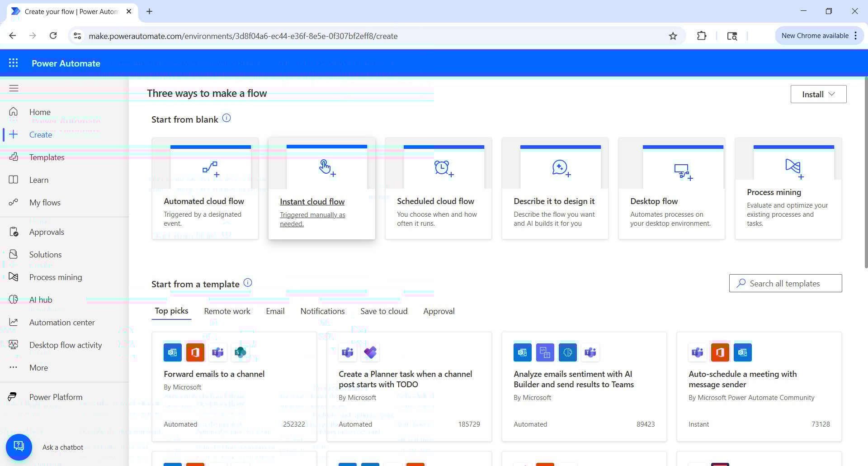Click the Desktop flow activity icon
Image resolution: width=868 pixels, height=466 pixels.
coord(14,345)
